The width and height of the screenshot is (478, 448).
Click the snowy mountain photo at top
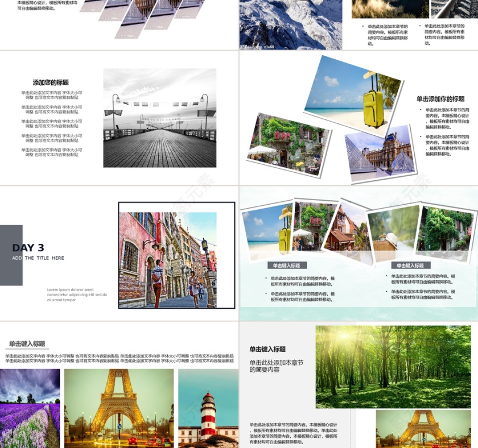(290, 24)
